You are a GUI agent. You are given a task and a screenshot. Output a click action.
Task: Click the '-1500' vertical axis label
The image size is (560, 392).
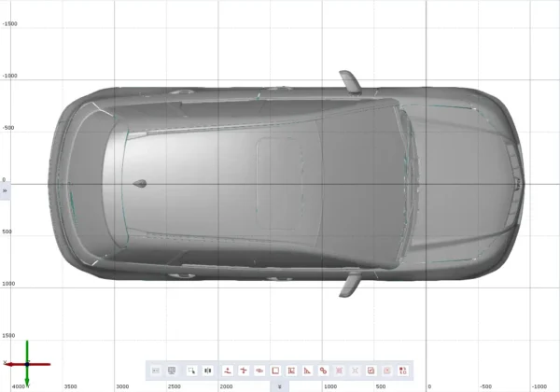point(9,24)
